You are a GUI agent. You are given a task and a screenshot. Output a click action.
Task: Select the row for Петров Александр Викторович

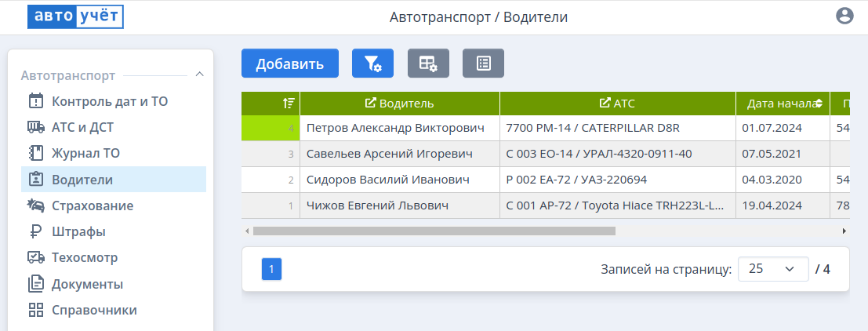(x=403, y=127)
